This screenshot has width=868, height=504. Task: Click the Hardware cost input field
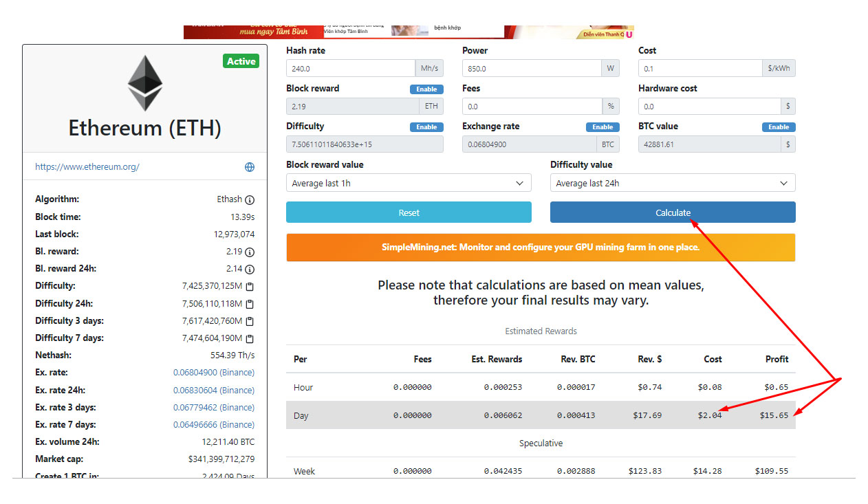pyautogui.click(x=709, y=107)
